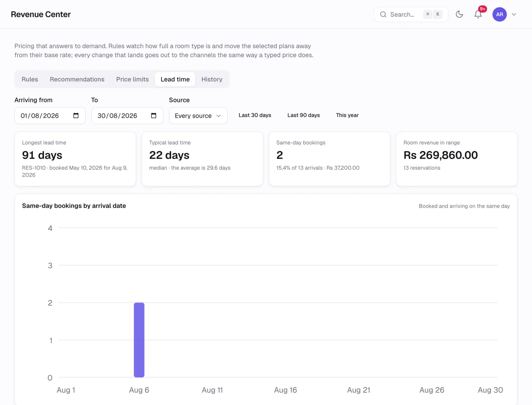
Task: Open the Arriving from calendar picker icon
Action: click(x=76, y=115)
